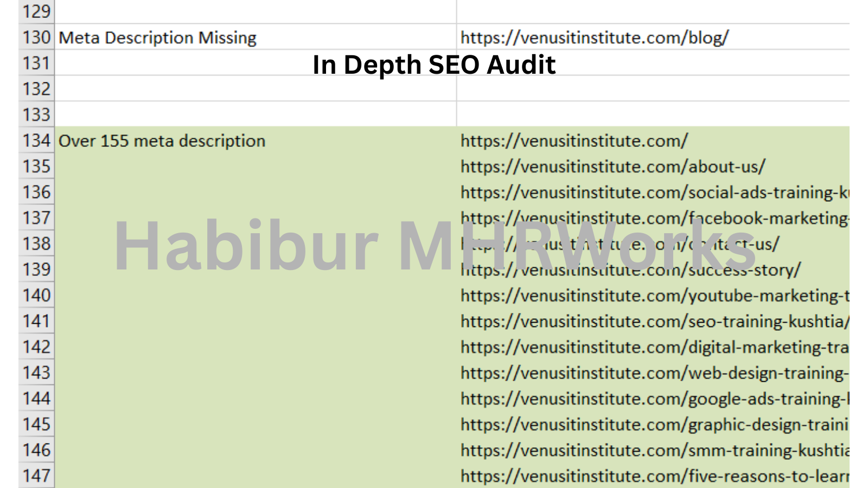
Task: Open the web-design-training URL
Action: (654, 373)
